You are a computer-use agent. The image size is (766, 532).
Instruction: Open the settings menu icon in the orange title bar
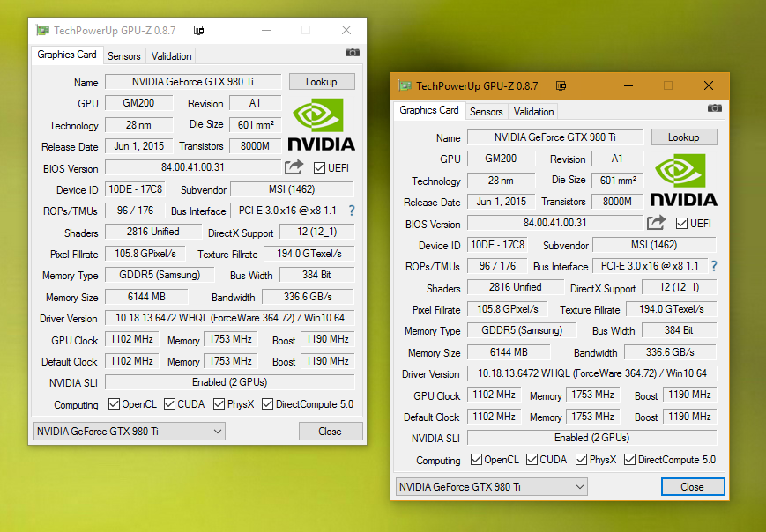pos(561,86)
